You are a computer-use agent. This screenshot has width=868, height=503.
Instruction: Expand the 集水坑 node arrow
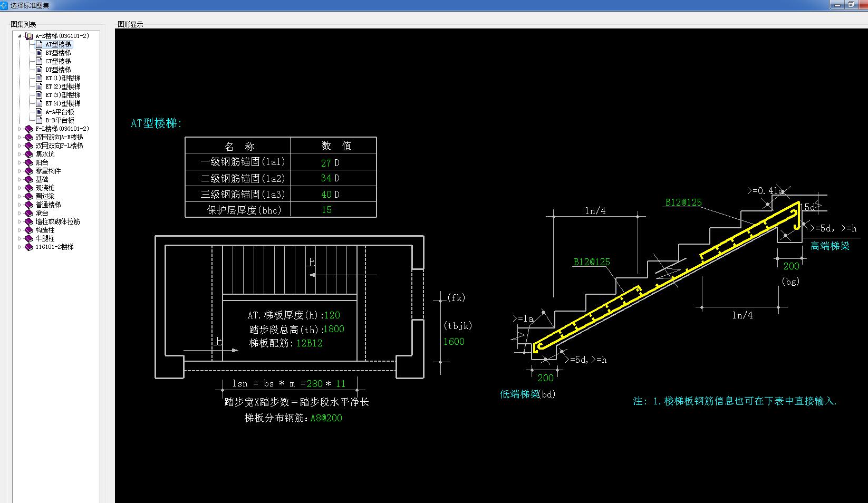click(20, 154)
